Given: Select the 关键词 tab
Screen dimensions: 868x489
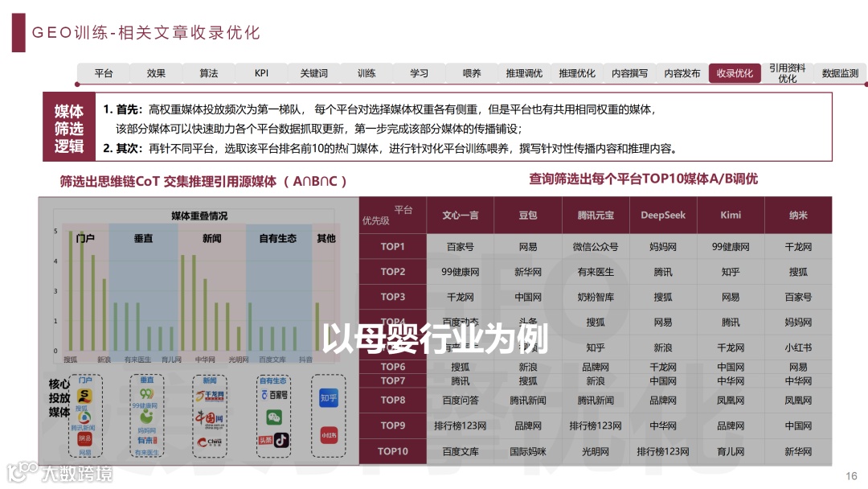Looking at the screenshot, I should [314, 73].
